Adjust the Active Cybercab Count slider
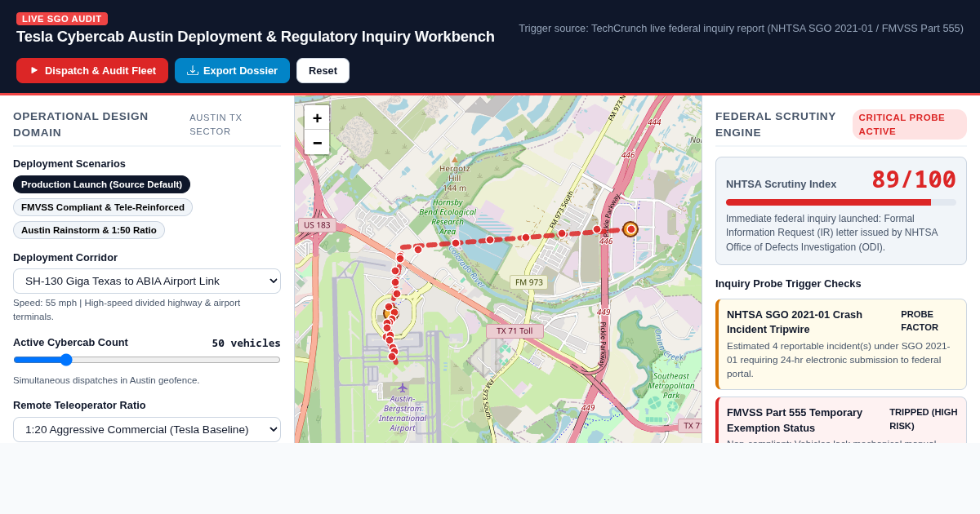This screenshot has height=514, width=980. 147,360
